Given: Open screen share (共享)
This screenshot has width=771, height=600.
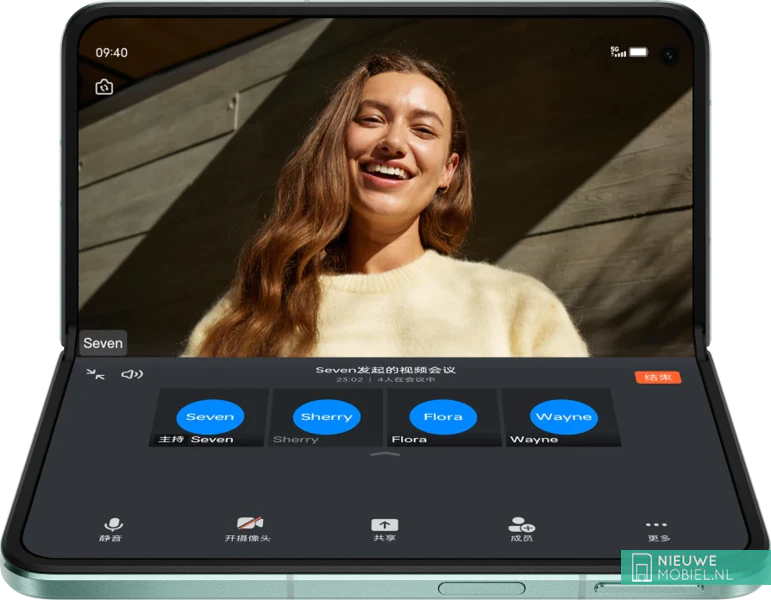Looking at the screenshot, I should click(x=385, y=528).
